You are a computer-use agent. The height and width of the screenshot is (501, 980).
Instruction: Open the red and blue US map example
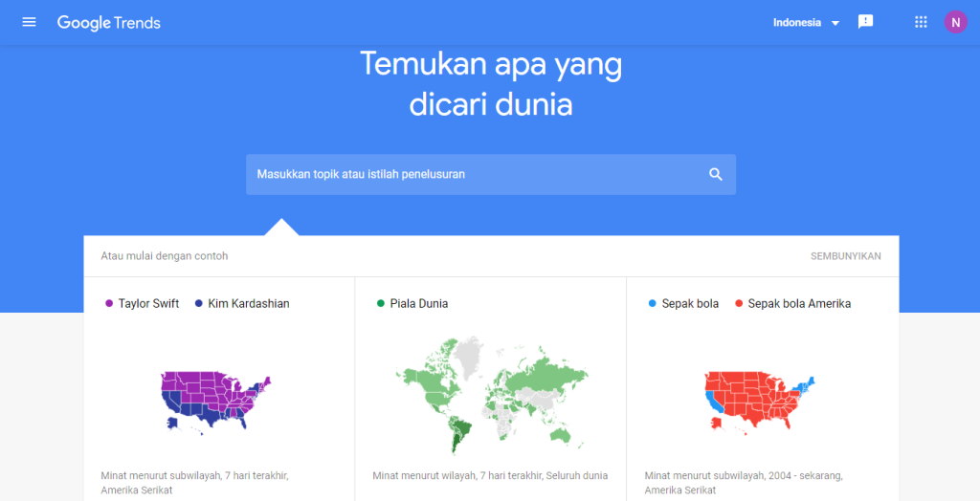point(761,403)
